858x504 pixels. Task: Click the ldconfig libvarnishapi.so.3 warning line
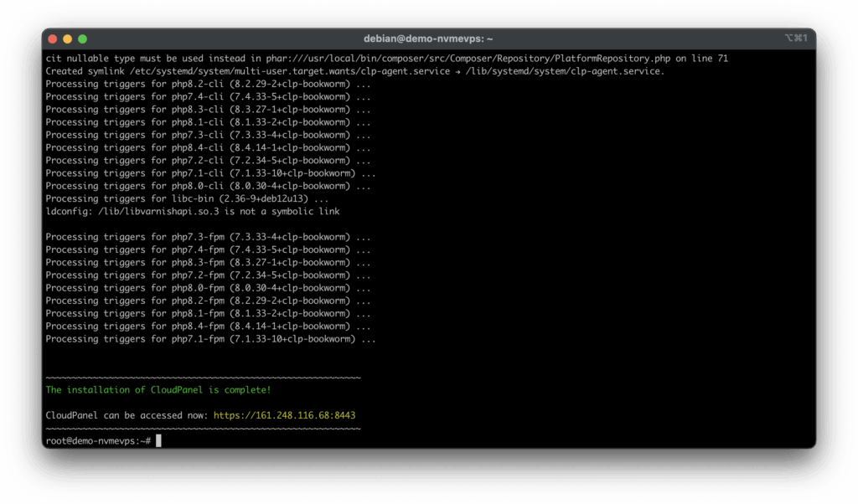(193, 212)
